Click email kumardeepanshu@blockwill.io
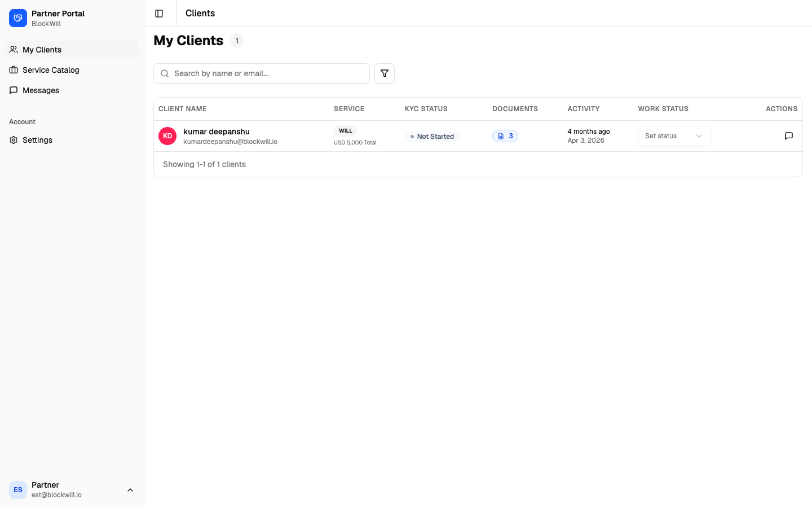Screen dimensions: 812x508 (x=230, y=142)
